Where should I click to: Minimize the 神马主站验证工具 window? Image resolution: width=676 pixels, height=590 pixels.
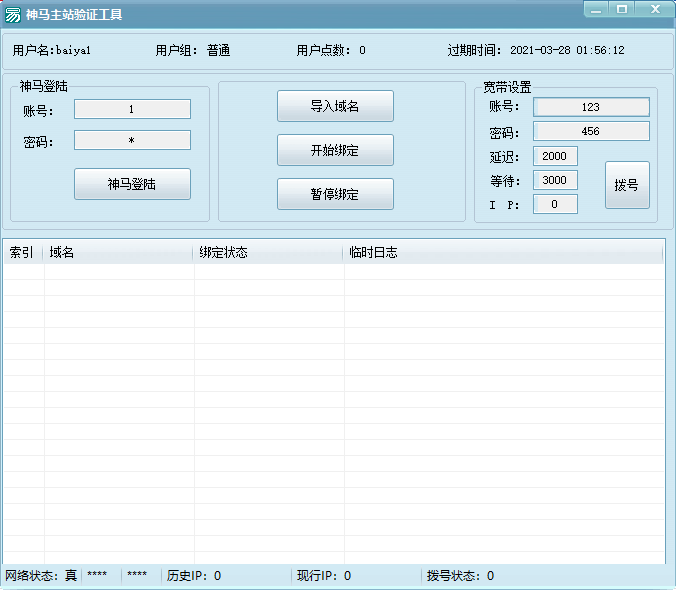tap(596, 9)
